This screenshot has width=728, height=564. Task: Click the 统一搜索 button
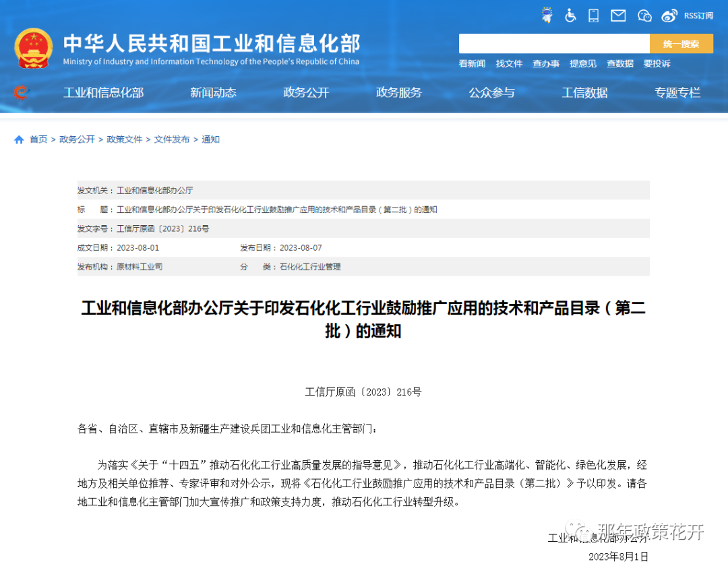tap(681, 44)
